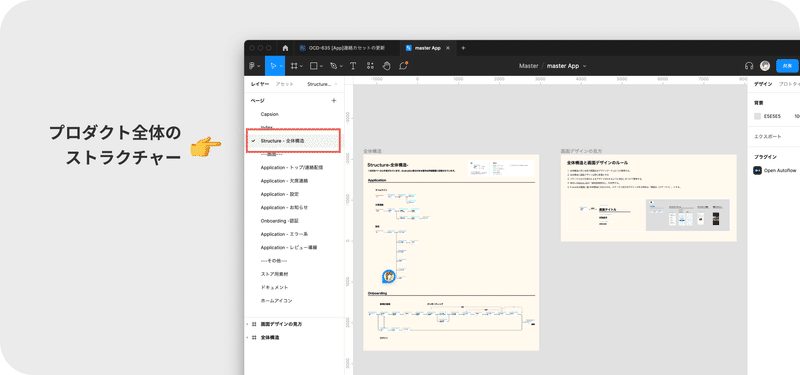Open the レイヤー (Layers) tab

coord(260,84)
